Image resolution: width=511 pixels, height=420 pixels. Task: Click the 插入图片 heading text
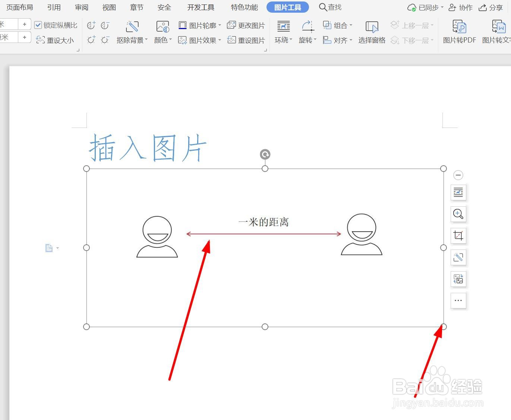click(x=148, y=148)
